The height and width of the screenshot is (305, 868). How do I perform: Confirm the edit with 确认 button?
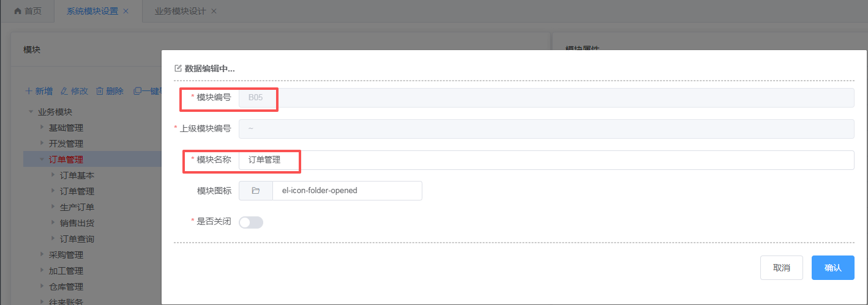click(832, 268)
